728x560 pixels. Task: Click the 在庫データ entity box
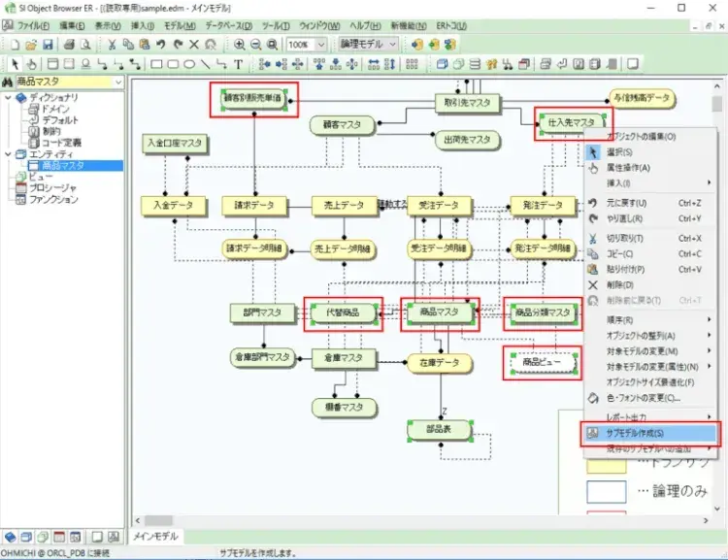coord(439,363)
